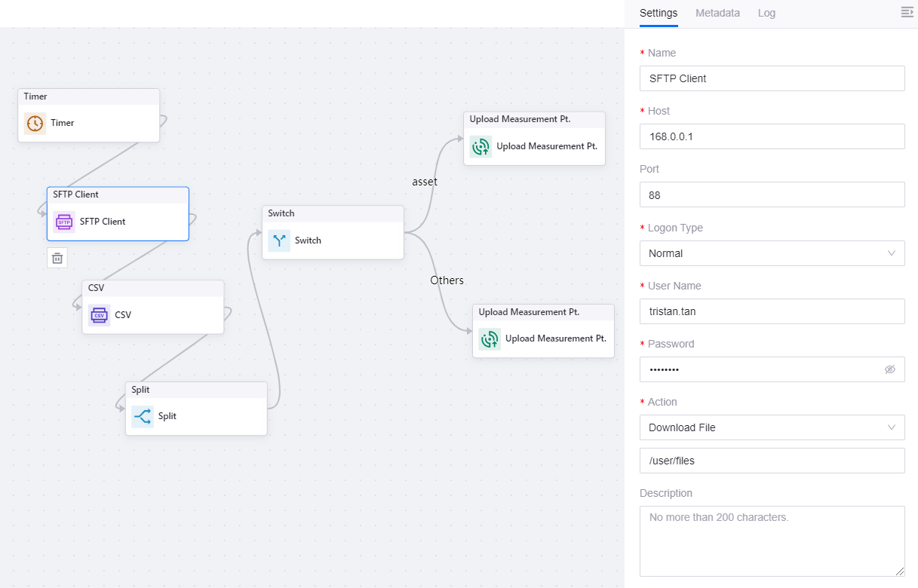918x588 pixels.
Task: Open the Log tab
Action: click(x=766, y=13)
